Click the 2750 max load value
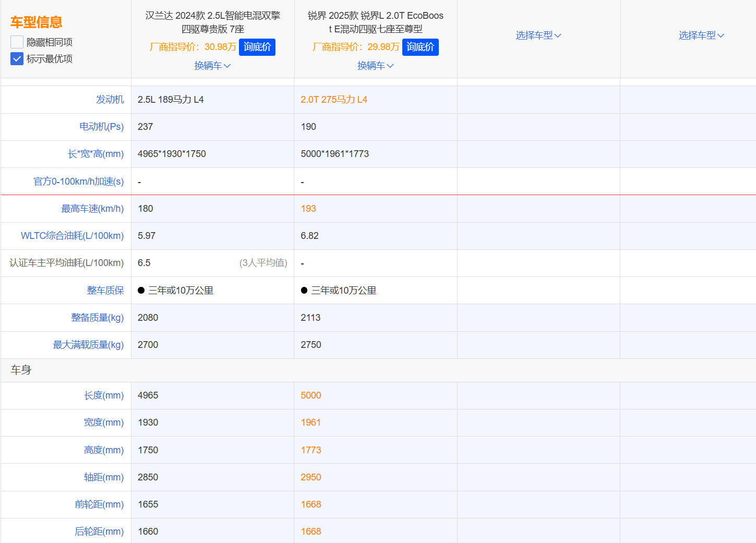Viewport: 756px width, 543px height. [311, 345]
